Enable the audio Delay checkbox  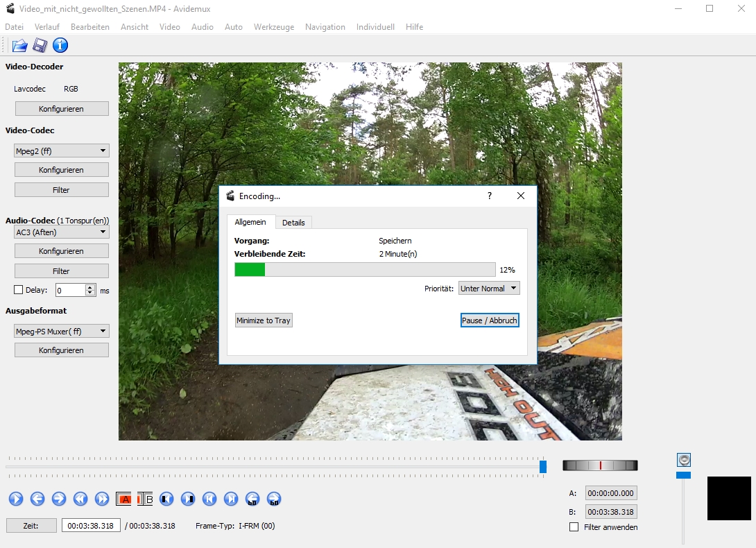(x=19, y=290)
